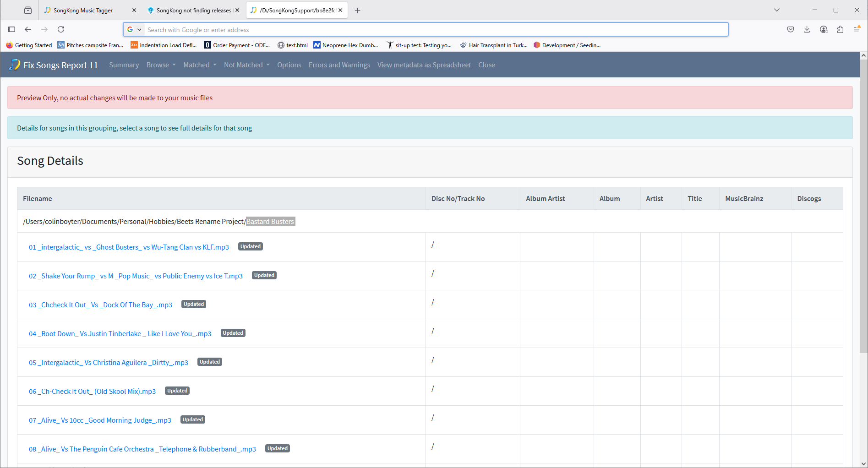The image size is (868, 468).
Task: Click the Firefox sidebar toggle icon
Action: pos(11,29)
